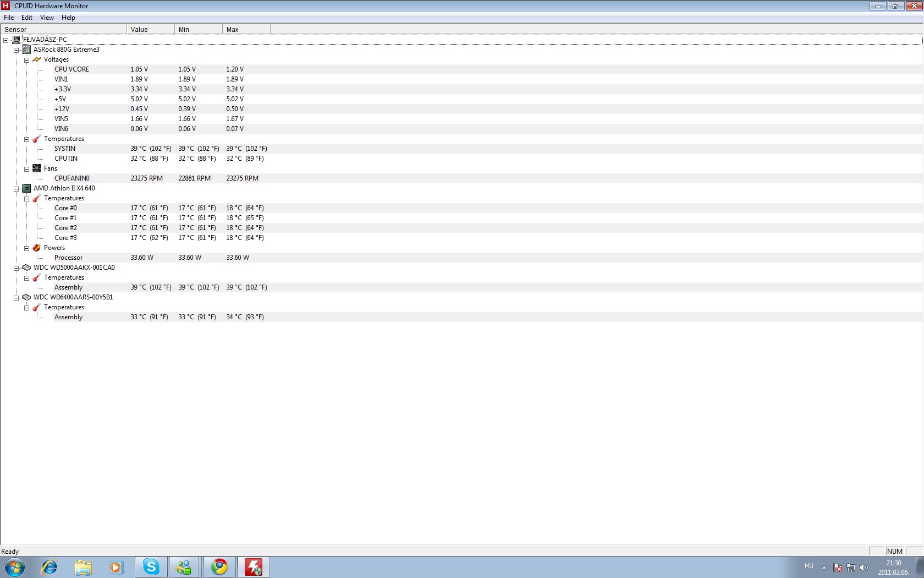
Task: Click the 23275 RPM fan value
Action: click(x=146, y=178)
